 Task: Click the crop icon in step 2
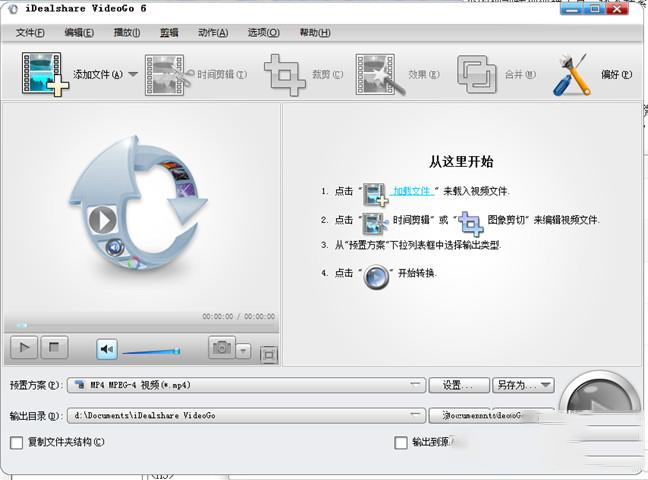click(x=471, y=223)
